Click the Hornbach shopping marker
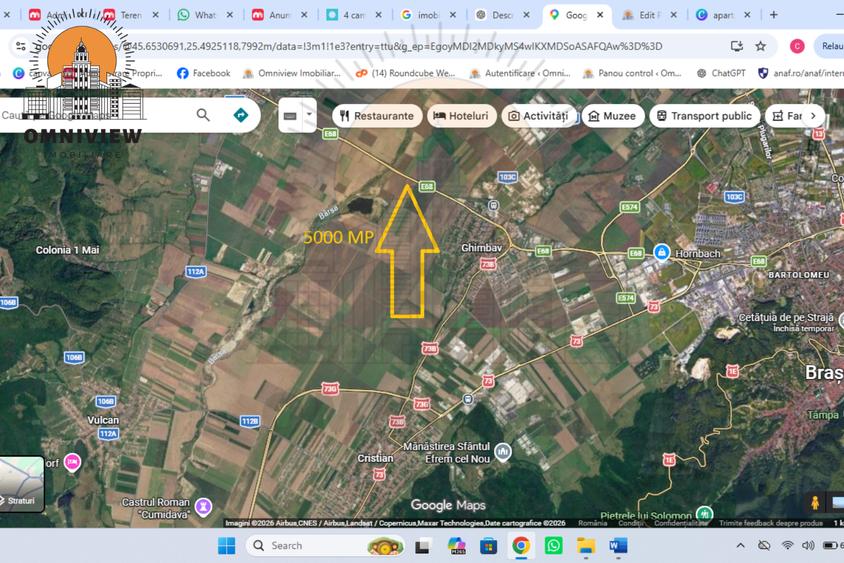The image size is (844, 563). coord(662,252)
